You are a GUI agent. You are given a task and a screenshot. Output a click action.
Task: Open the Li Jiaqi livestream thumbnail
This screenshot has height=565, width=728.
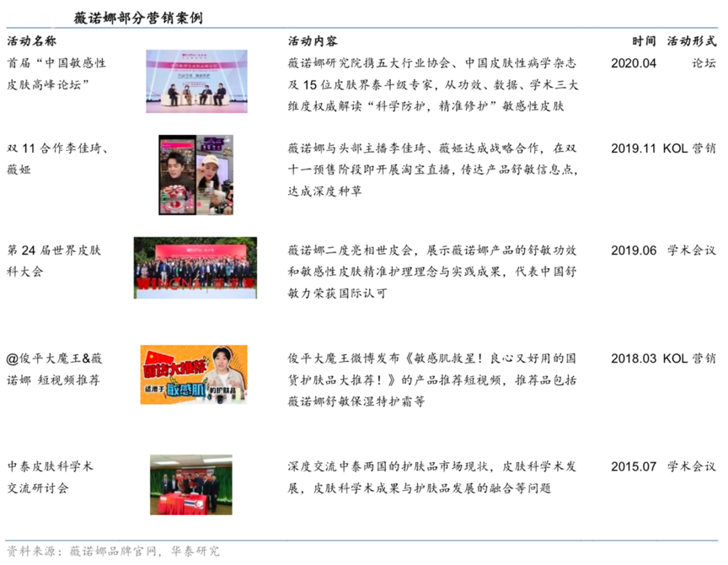195,174
